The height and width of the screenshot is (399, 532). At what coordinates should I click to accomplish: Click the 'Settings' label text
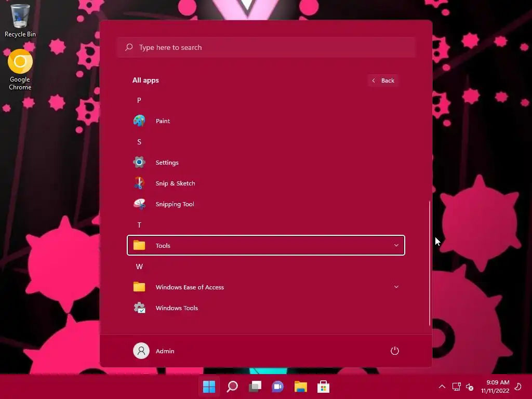click(x=167, y=163)
